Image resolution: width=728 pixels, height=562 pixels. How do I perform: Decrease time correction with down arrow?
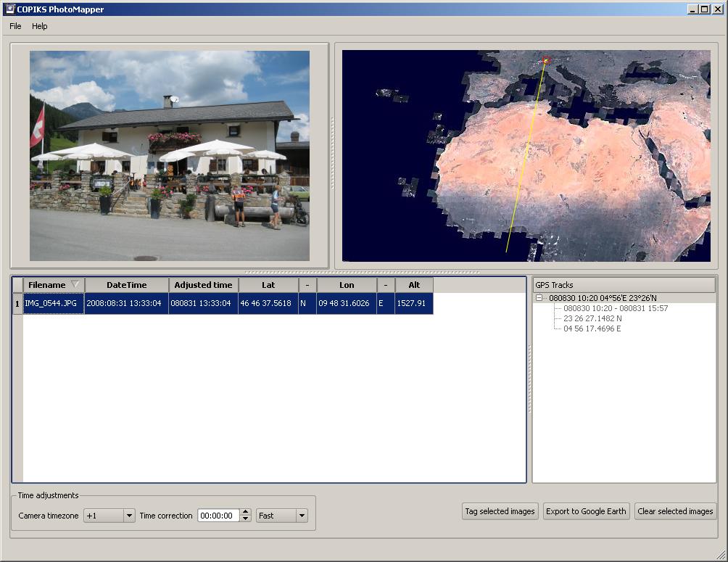(245, 519)
